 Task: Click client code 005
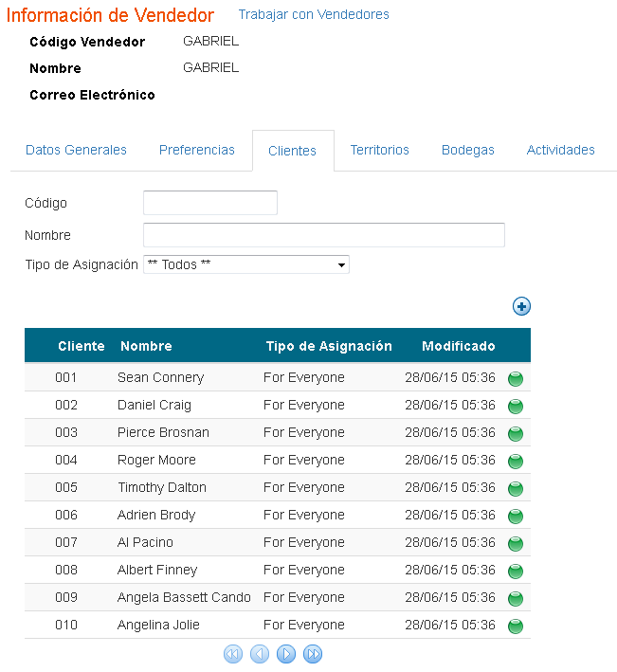(x=66, y=487)
